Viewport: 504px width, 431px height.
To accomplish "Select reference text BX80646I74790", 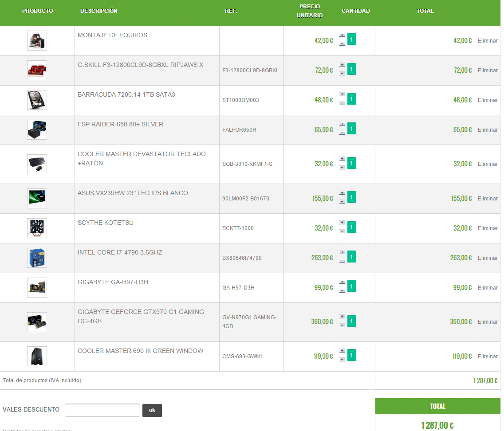I will click(242, 258).
